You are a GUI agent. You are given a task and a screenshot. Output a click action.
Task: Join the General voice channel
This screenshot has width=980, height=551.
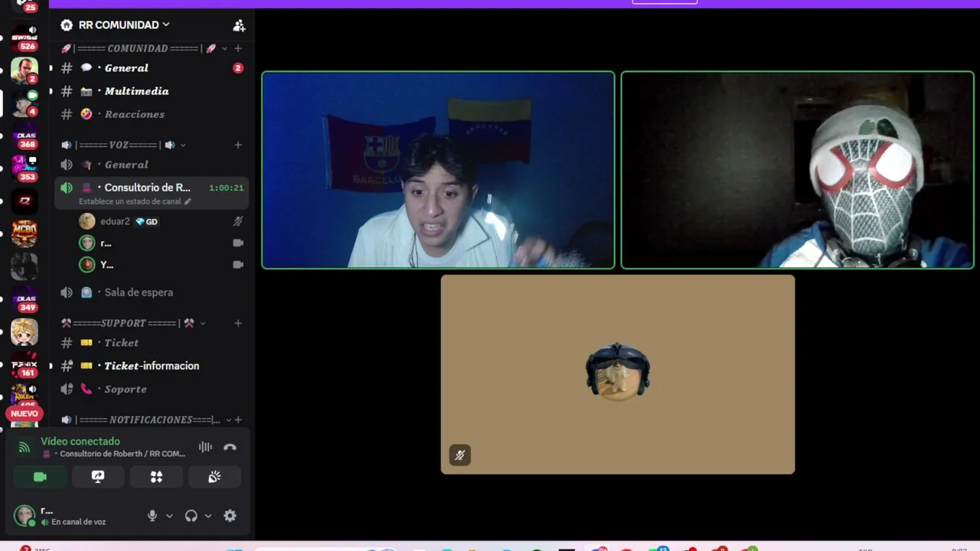pos(152,165)
